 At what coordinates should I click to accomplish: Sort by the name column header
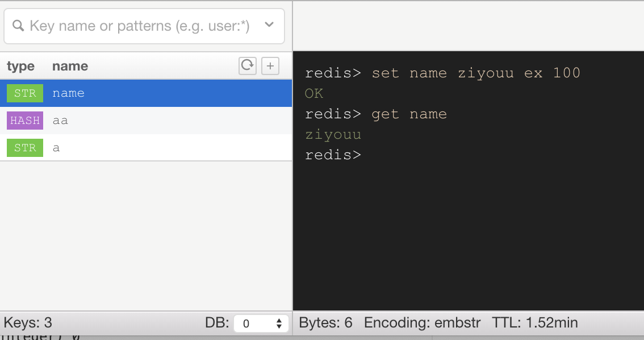pos(70,66)
